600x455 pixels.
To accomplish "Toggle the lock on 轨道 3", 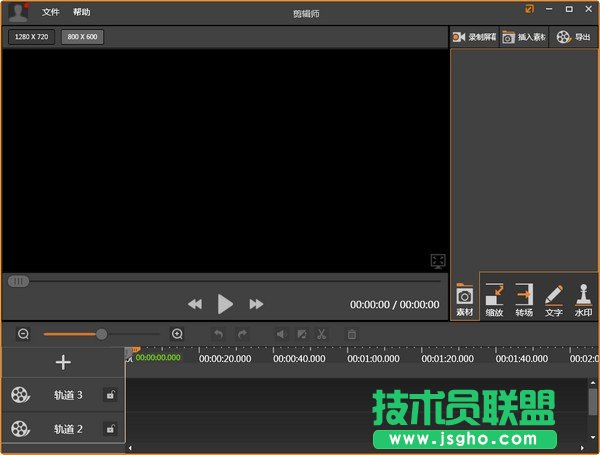I will [x=110, y=395].
